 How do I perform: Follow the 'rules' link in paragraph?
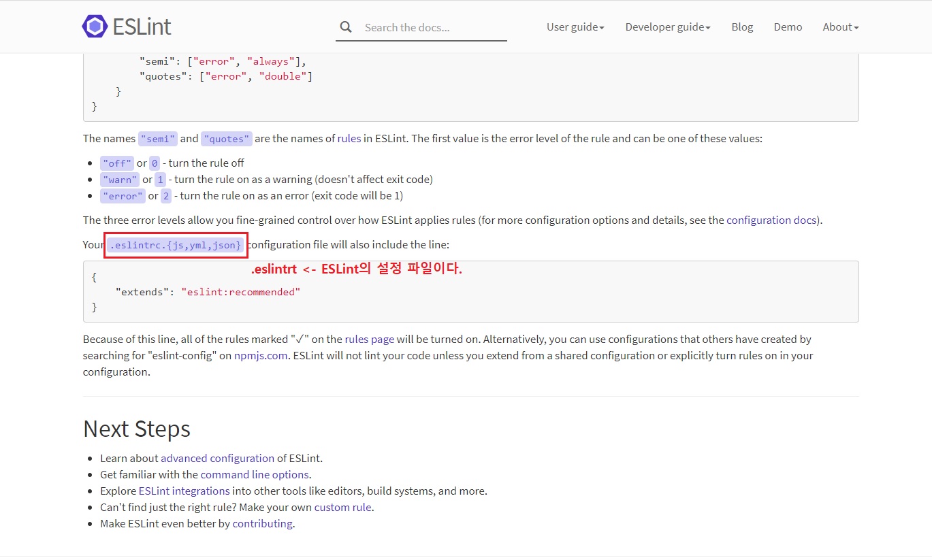(x=349, y=139)
